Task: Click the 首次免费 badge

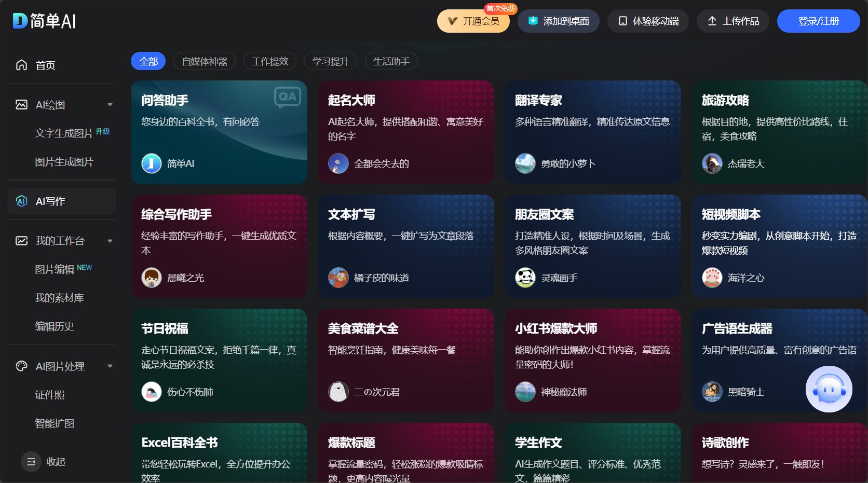Action: click(x=501, y=8)
